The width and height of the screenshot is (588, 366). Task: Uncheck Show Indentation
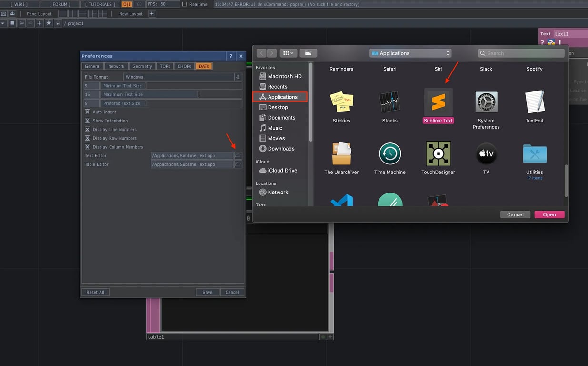tap(87, 121)
